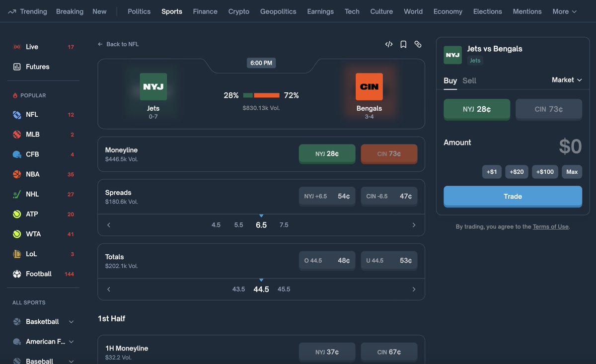
Task: Open the Elections category
Action: point(488,11)
